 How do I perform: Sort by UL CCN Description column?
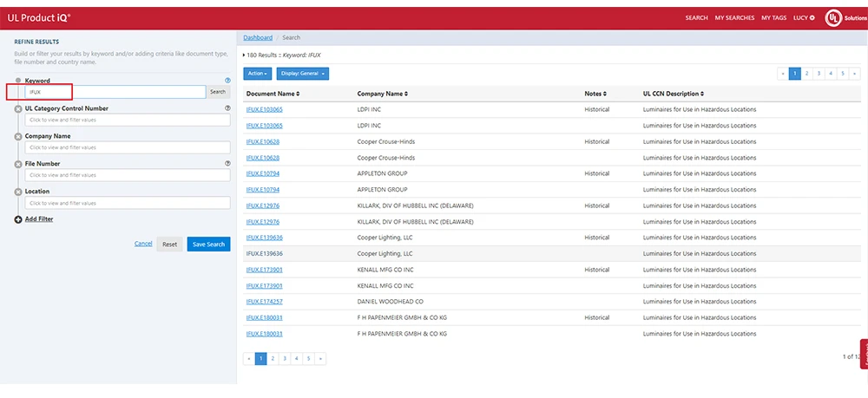click(x=674, y=94)
